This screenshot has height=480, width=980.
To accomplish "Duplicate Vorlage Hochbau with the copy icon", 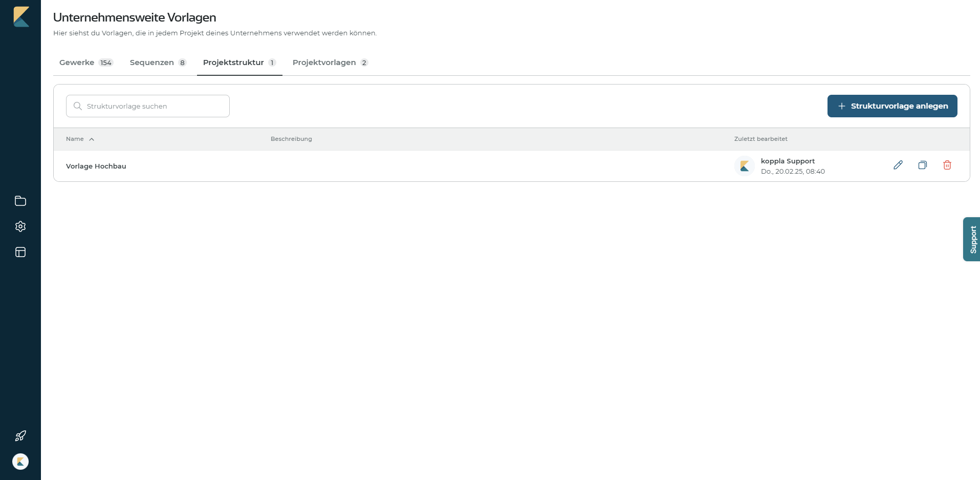I will pyautogui.click(x=923, y=165).
